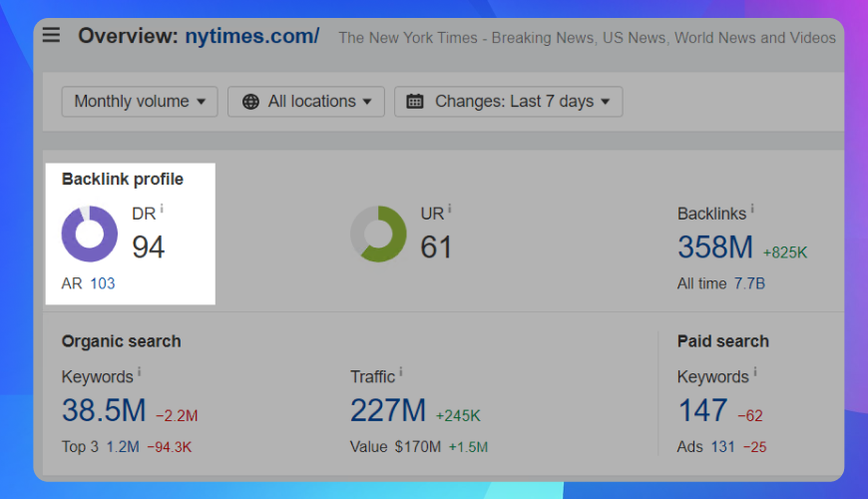The image size is (868, 499).
Task: Open the 147 paid keywords link
Action: click(x=702, y=410)
